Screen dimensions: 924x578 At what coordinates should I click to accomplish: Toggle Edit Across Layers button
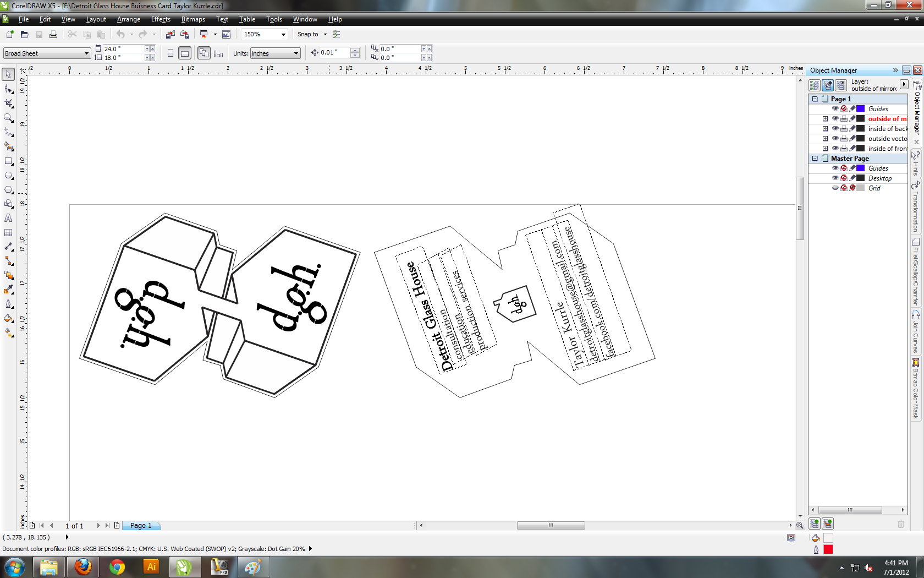828,85
